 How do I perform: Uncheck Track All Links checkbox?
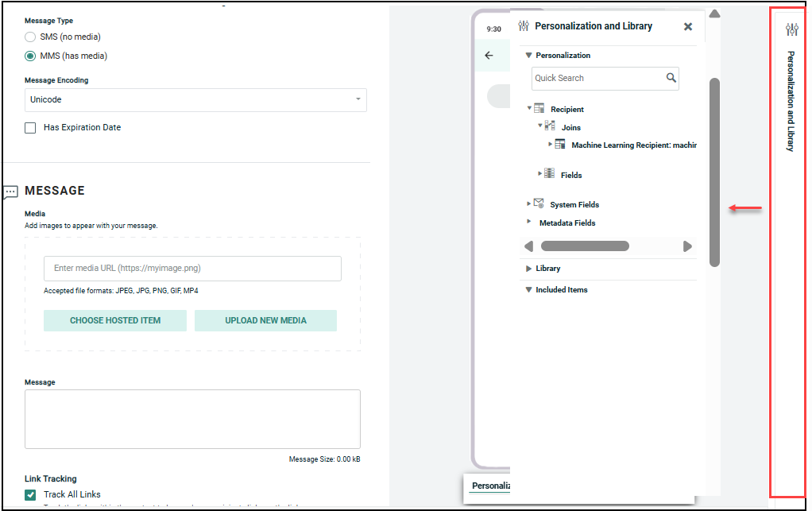pos(30,494)
